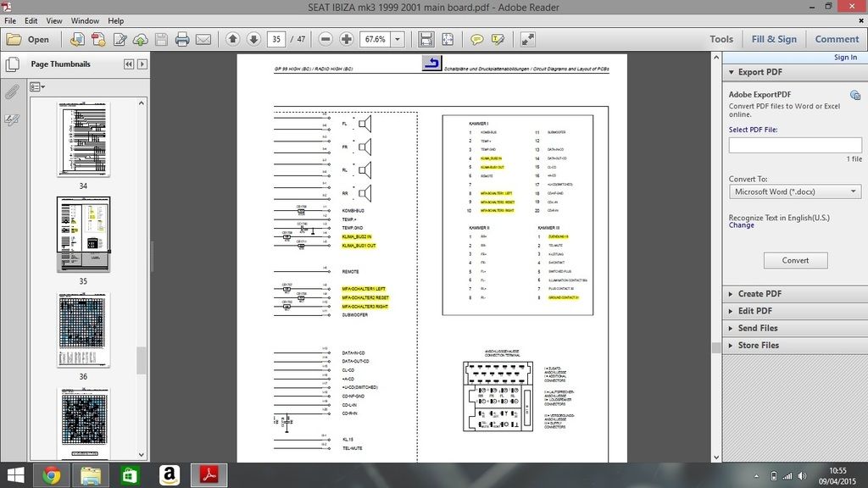868x488 pixels.
Task: Expand thumbnails pane with right arrow
Action: [x=142, y=64]
